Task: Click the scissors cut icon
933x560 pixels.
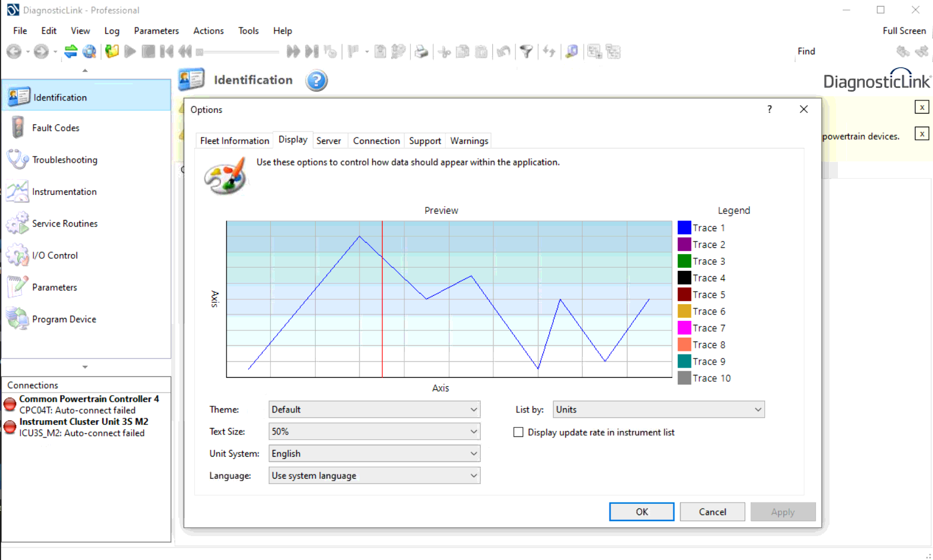Action: point(444,52)
